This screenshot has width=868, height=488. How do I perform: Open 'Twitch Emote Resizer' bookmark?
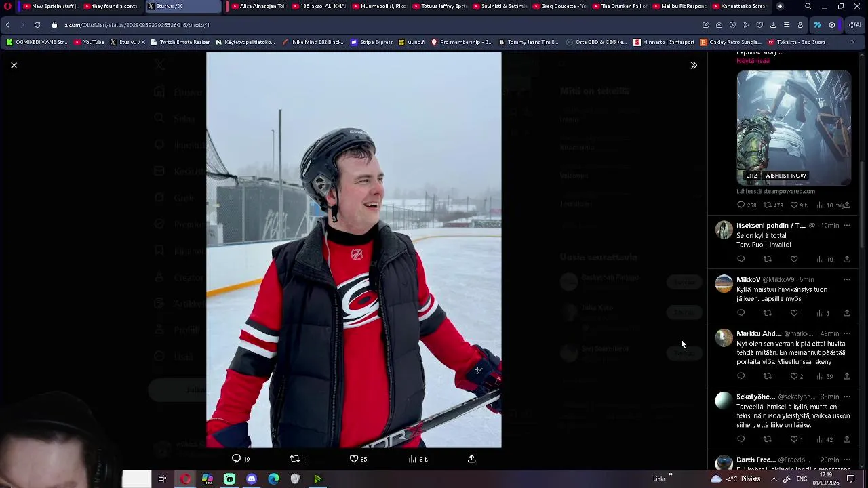coord(180,42)
